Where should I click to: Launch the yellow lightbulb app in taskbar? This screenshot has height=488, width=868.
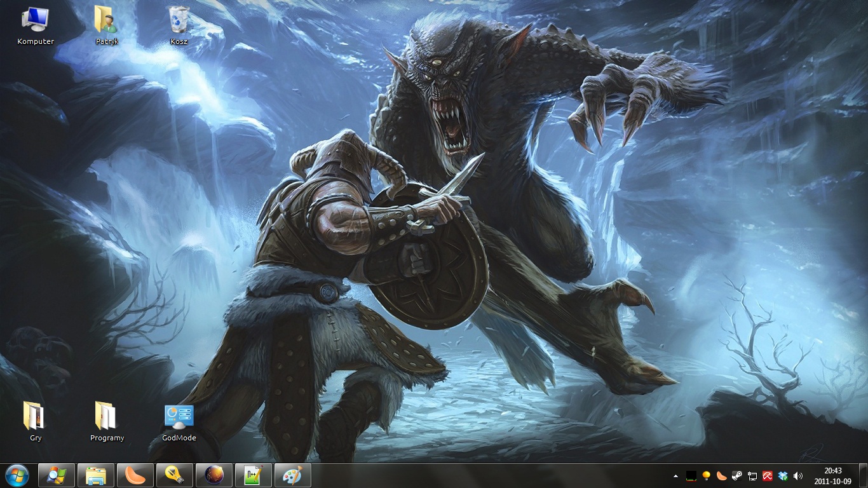174,475
